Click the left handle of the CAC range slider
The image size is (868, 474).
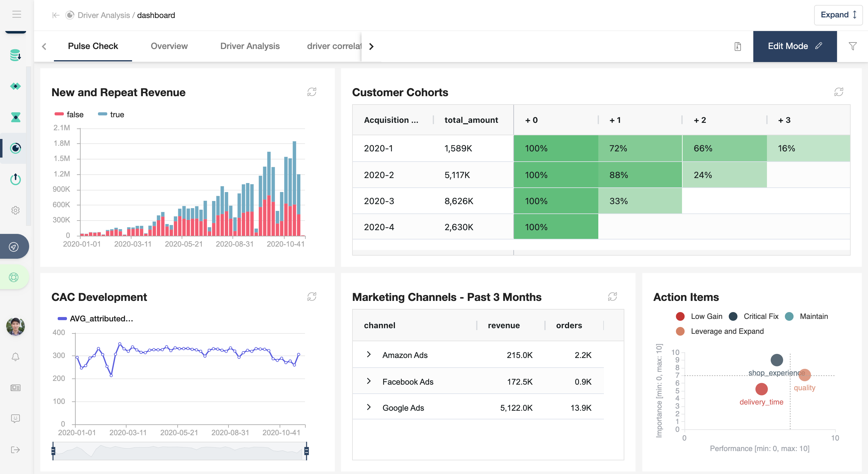53,451
